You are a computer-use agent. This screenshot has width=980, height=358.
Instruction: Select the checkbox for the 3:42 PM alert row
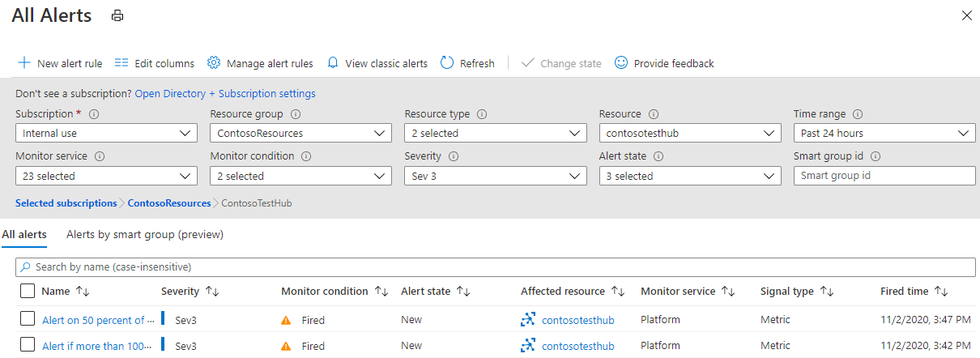pyautogui.click(x=28, y=345)
